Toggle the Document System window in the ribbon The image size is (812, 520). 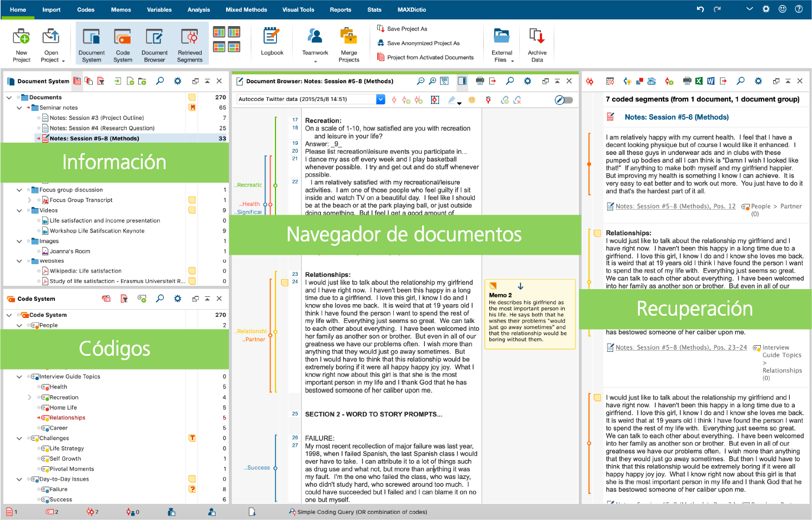click(x=91, y=45)
